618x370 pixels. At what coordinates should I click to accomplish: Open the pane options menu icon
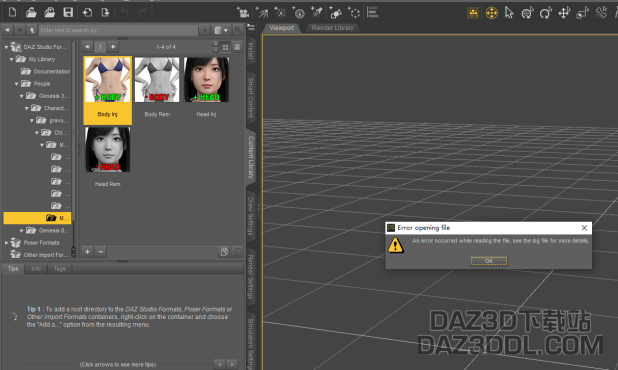pyautogui.click(x=251, y=27)
